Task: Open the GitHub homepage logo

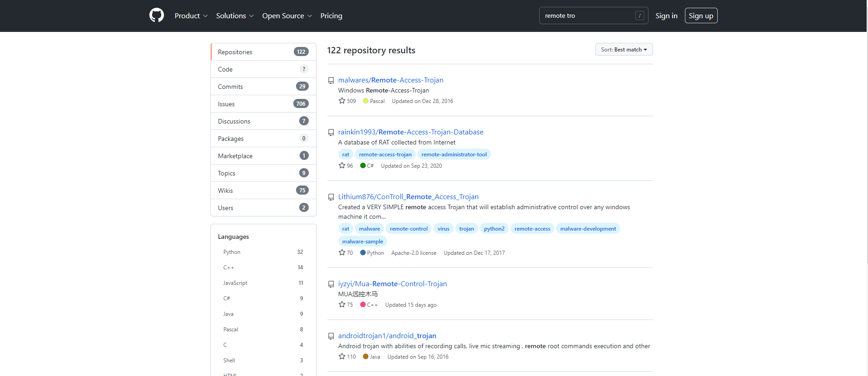Action: tap(156, 15)
